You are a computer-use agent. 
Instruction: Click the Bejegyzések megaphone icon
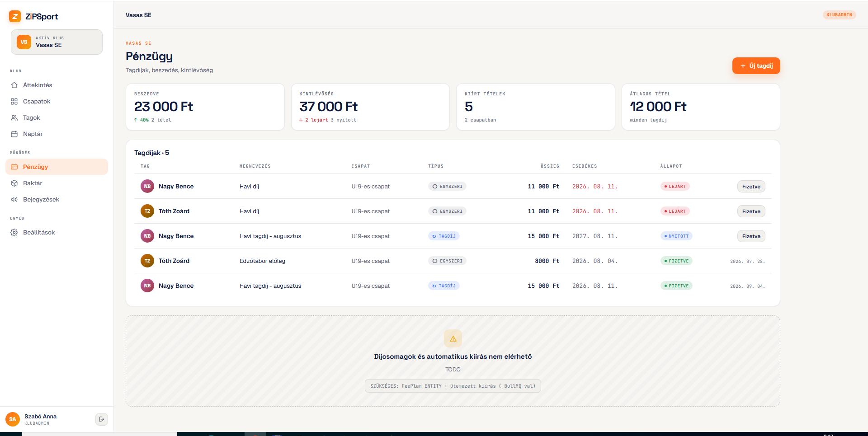click(x=14, y=199)
